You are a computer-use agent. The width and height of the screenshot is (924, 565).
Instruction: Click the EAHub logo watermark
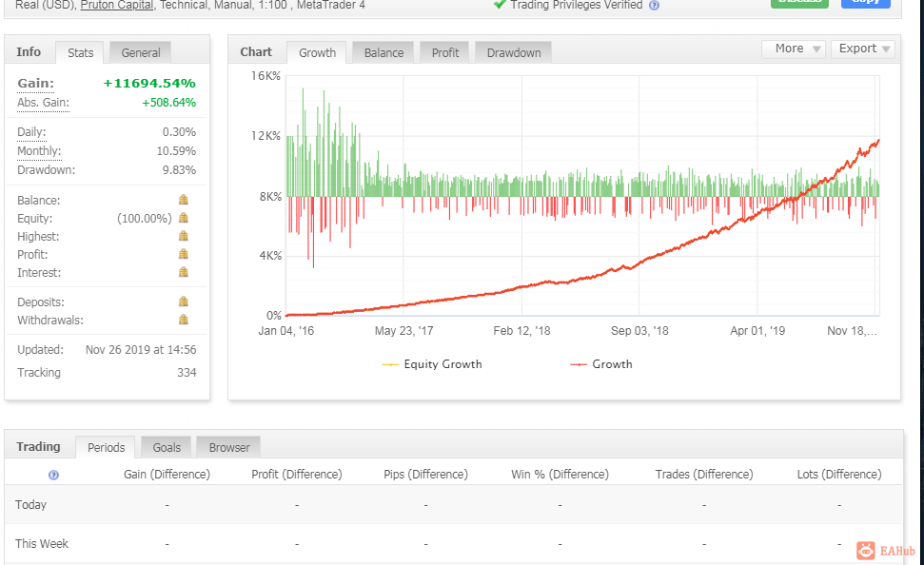(886, 551)
